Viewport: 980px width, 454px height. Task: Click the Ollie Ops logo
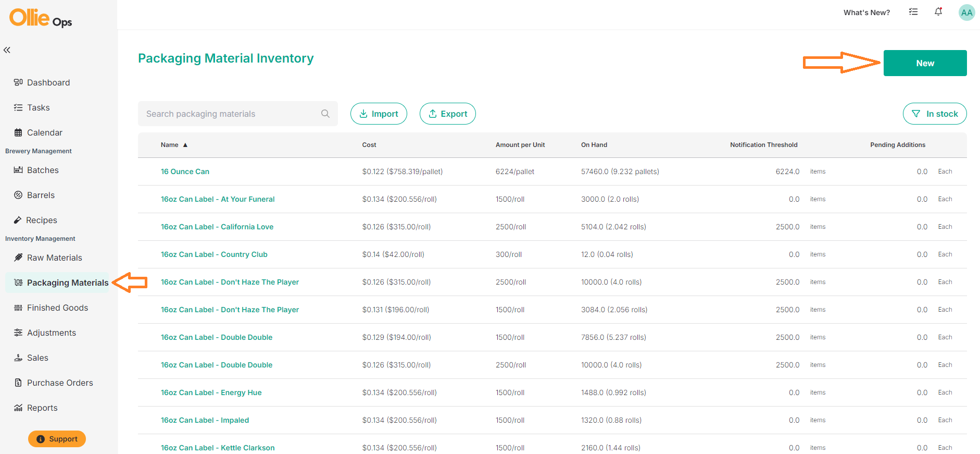tap(41, 18)
